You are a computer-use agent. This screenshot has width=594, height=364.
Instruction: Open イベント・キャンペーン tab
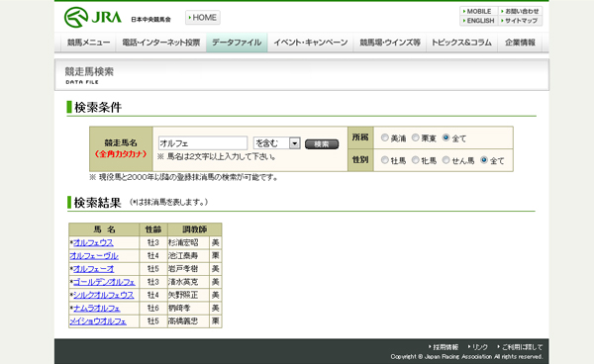(x=311, y=43)
